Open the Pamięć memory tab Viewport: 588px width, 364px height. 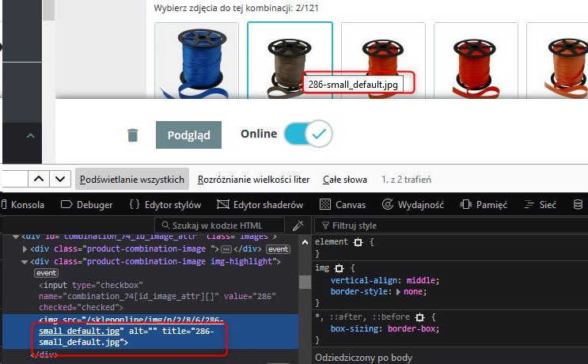[484, 205]
